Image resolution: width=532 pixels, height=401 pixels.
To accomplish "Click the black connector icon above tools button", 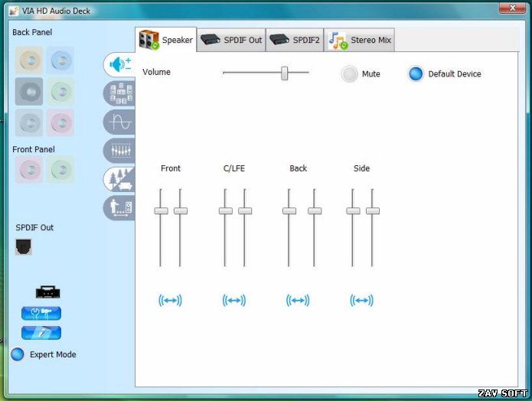I will [47, 292].
